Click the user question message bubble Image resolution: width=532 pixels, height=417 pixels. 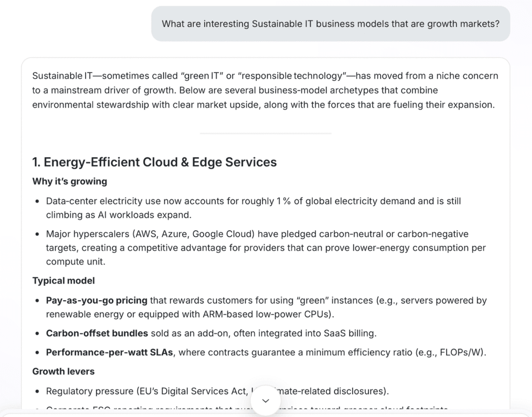point(330,23)
